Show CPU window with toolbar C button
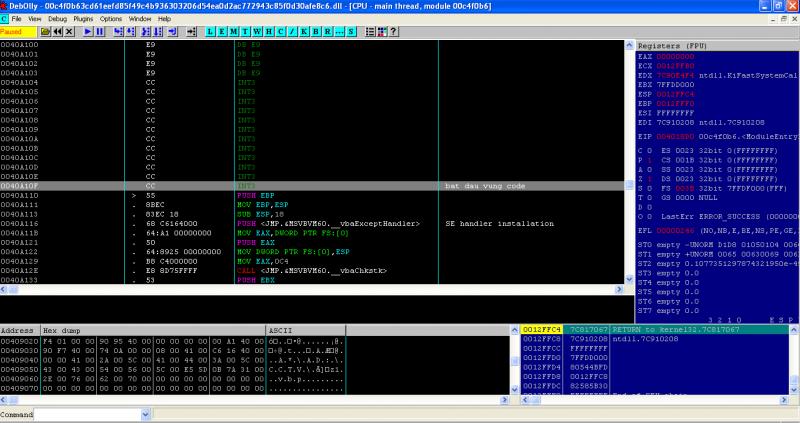Viewport: 800px width, 423px height. click(x=281, y=32)
